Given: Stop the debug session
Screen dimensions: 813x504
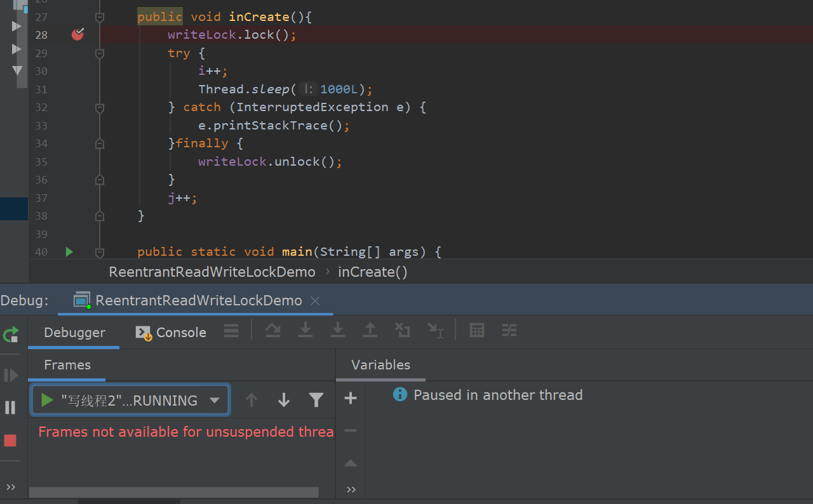Looking at the screenshot, I should tap(10, 441).
